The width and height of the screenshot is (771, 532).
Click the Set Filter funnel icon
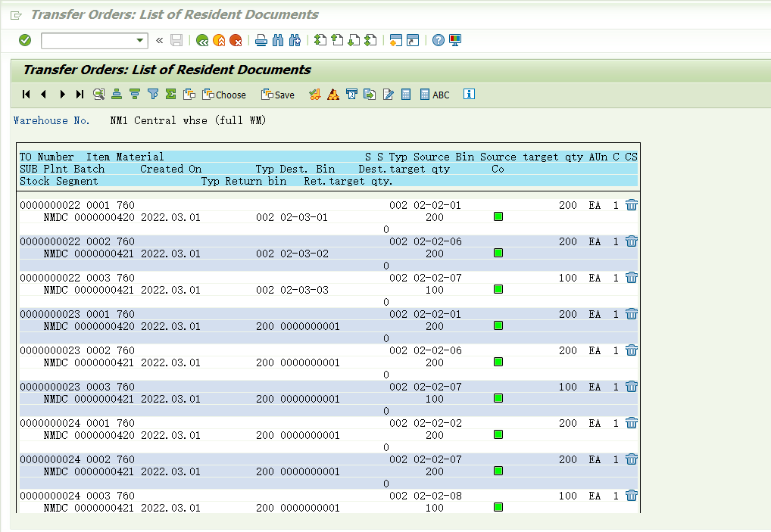coord(153,95)
